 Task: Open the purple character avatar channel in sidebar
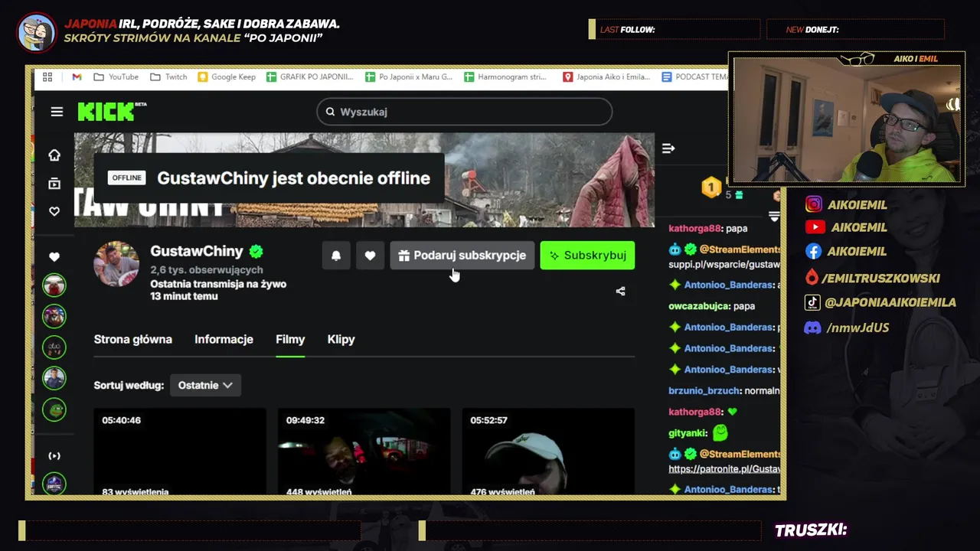coord(54,316)
